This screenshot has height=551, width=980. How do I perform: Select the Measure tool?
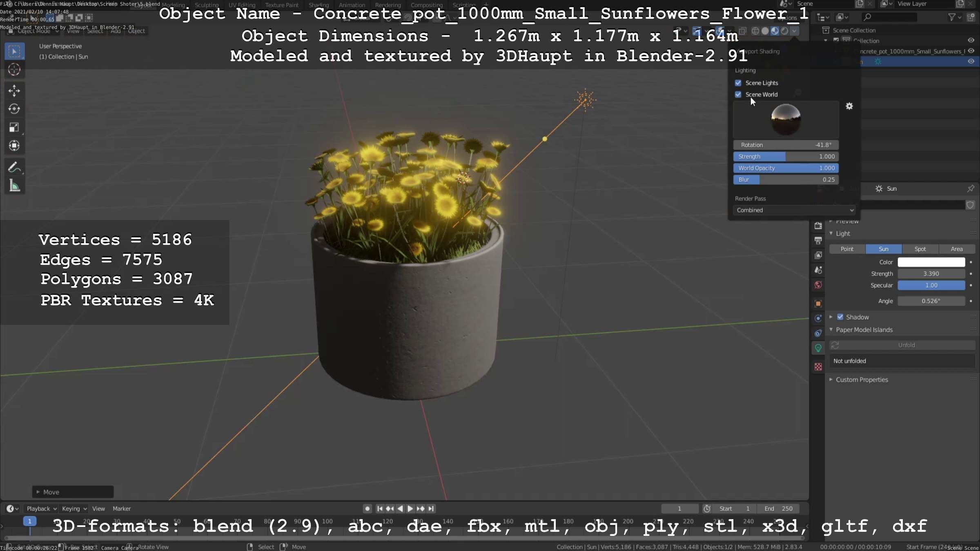14,186
